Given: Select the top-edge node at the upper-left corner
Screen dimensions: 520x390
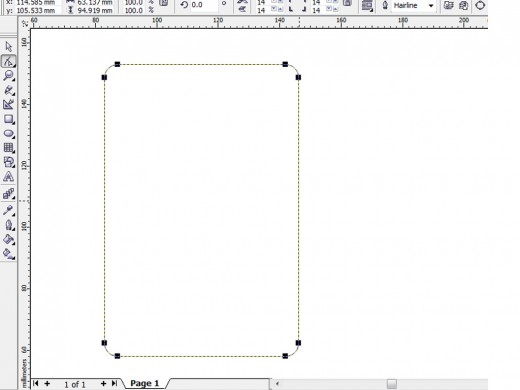Looking at the screenshot, I should coord(117,64).
